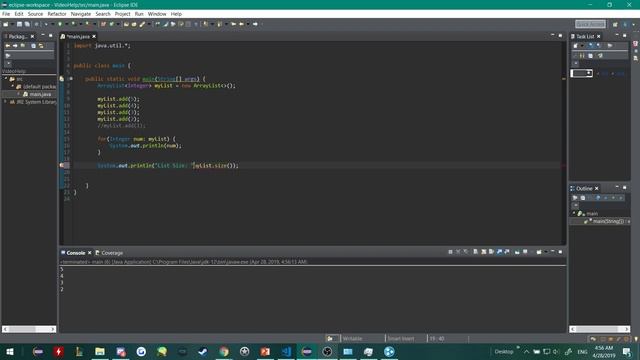Click Back navigation arrow in main toolbar

tap(241, 24)
